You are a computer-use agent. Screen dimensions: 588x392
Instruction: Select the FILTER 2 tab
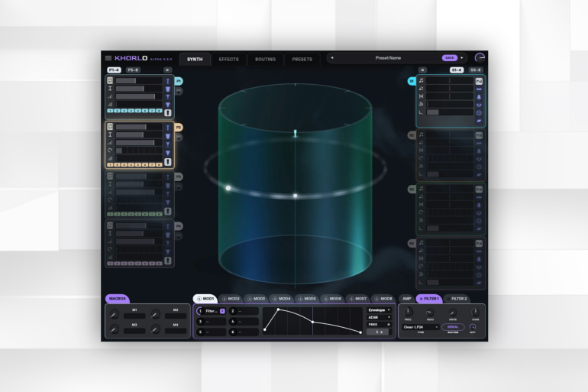click(x=457, y=299)
